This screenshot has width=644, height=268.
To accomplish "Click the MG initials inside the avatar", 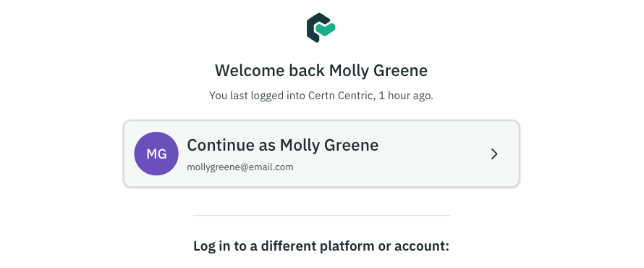I will point(156,154).
